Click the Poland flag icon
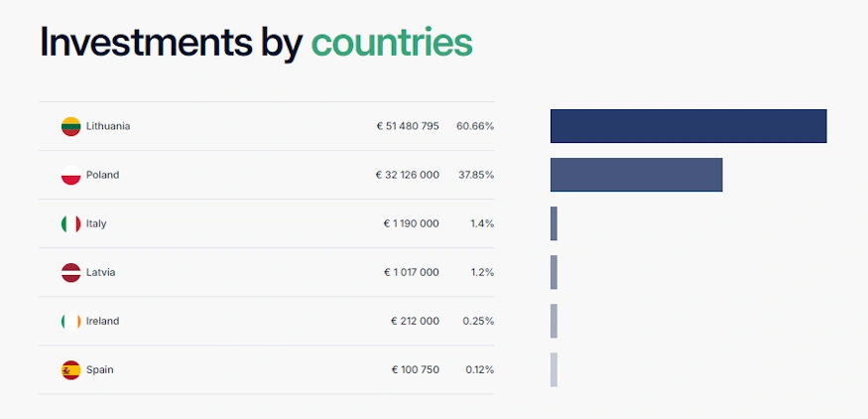The image size is (868, 419). [x=70, y=175]
